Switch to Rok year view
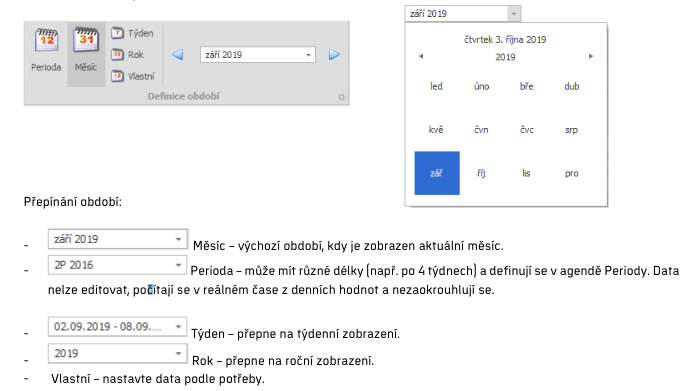Screen dimensions: 682x391 tap(127, 55)
